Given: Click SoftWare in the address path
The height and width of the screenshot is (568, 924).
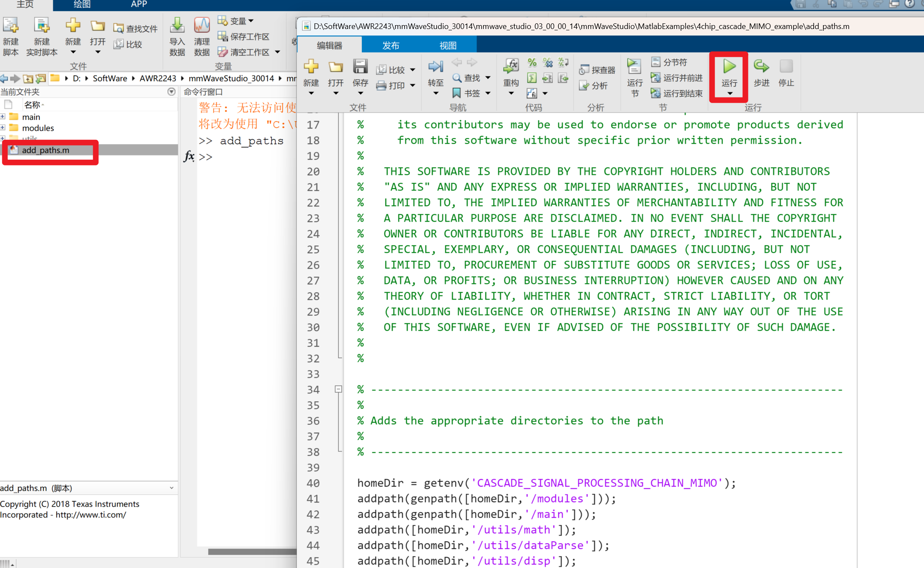Looking at the screenshot, I should point(110,78).
